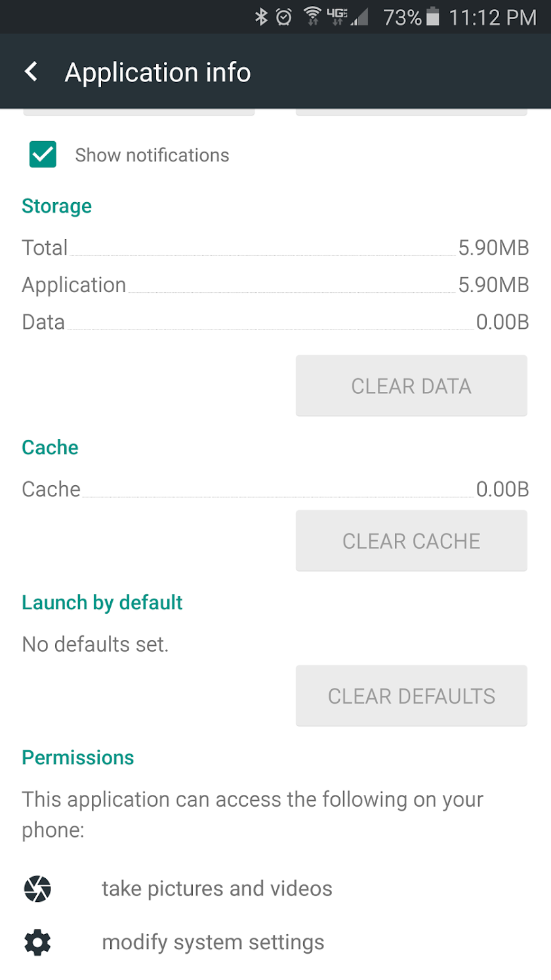Tap the Show notifications label

coord(152,155)
